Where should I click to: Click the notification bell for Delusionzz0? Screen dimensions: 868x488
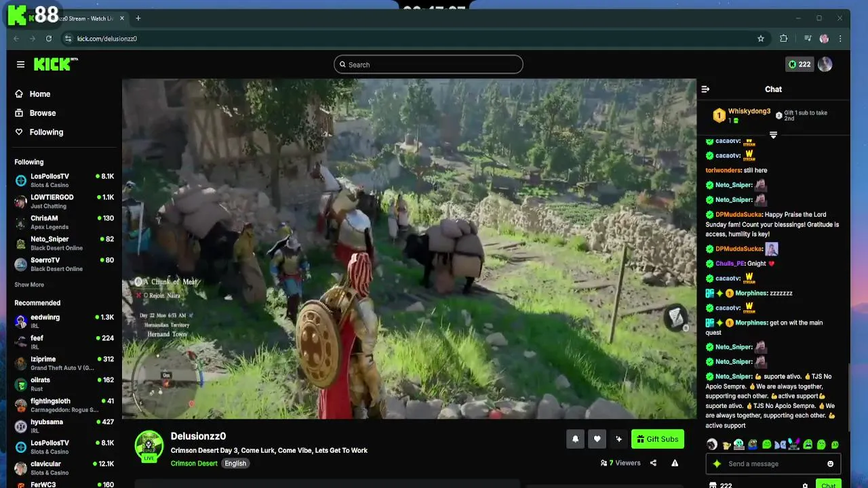(575, 439)
